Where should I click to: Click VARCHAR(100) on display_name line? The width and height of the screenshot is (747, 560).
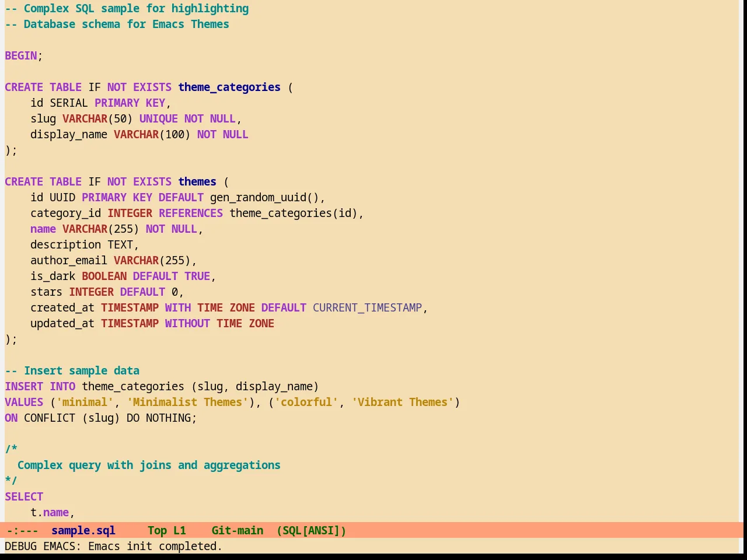(x=152, y=134)
